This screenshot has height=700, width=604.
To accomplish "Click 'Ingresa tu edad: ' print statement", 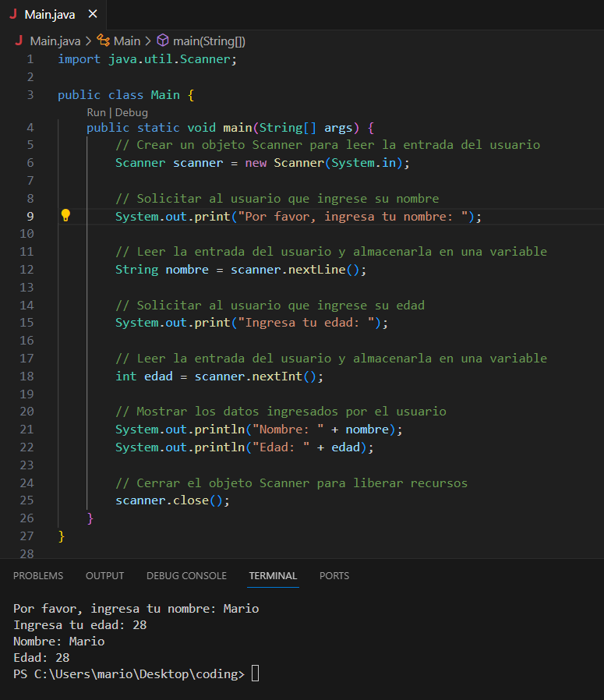I will 252,323.
